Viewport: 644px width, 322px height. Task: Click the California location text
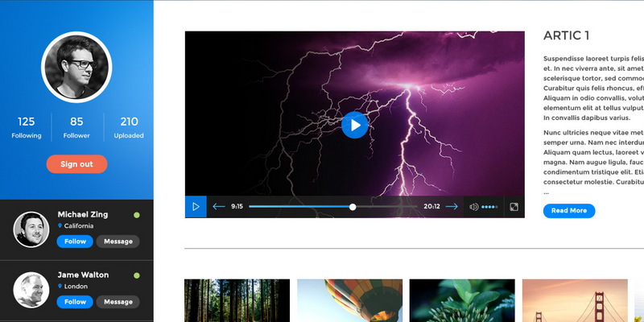coord(79,226)
